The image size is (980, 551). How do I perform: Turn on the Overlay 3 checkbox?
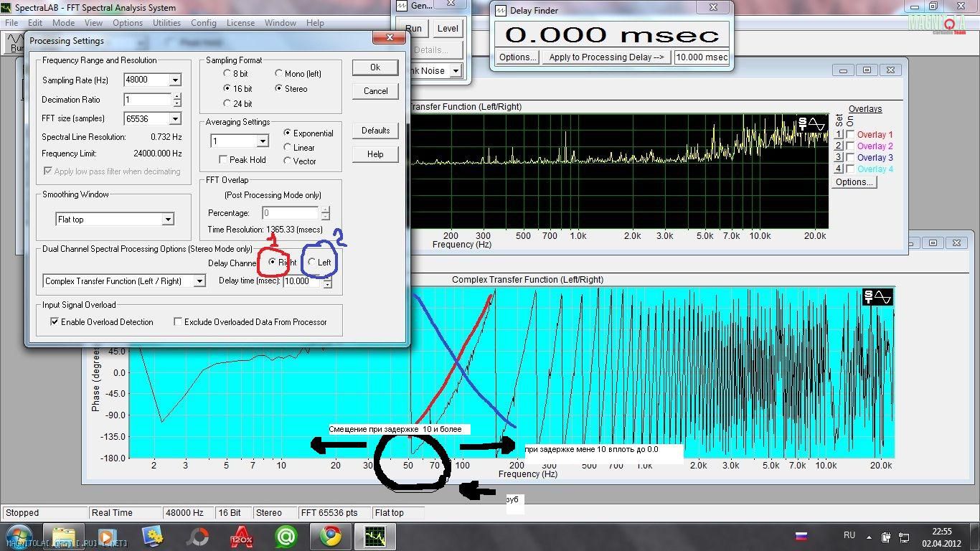(850, 157)
